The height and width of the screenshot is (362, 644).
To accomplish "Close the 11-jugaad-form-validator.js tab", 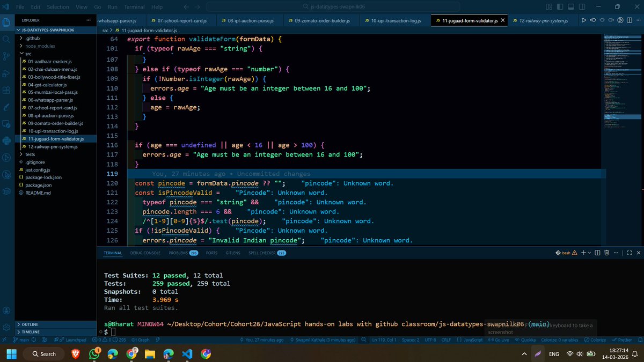I will tap(503, 20).
